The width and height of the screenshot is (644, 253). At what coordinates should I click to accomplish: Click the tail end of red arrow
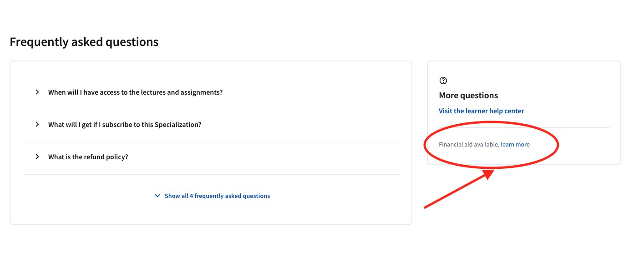click(x=426, y=207)
